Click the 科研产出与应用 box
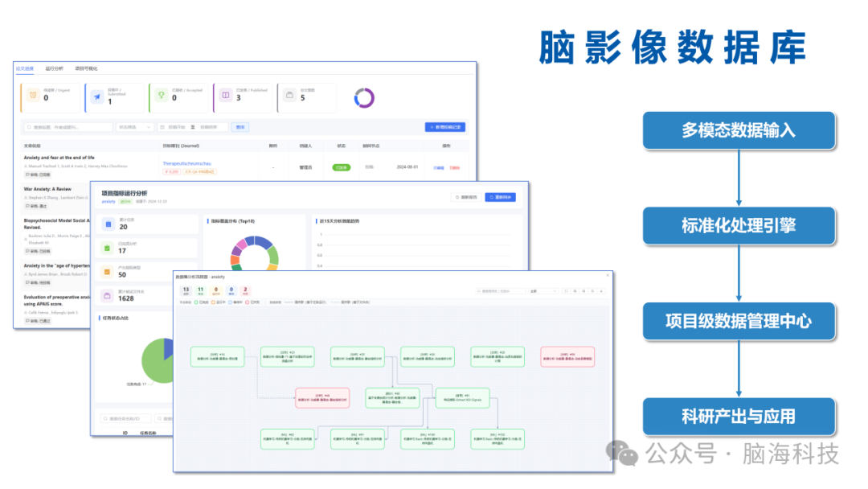This screenshot has height=489, width=868. pyautogui.click(x=739, y=416)
